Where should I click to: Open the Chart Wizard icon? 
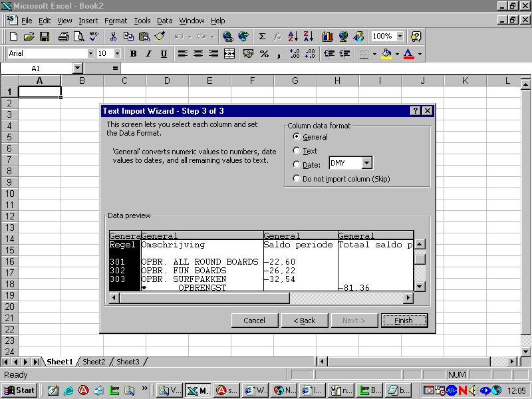coord(327,37)
